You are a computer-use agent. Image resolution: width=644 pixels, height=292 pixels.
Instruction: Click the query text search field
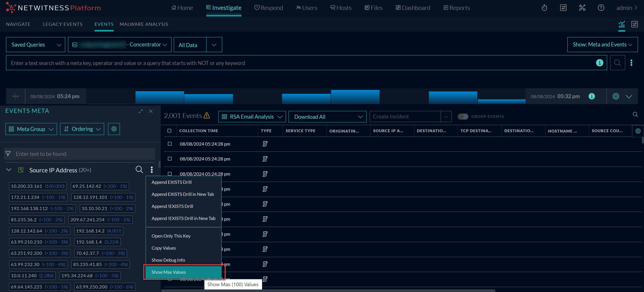pyautogui.click(x=300, y=63)
